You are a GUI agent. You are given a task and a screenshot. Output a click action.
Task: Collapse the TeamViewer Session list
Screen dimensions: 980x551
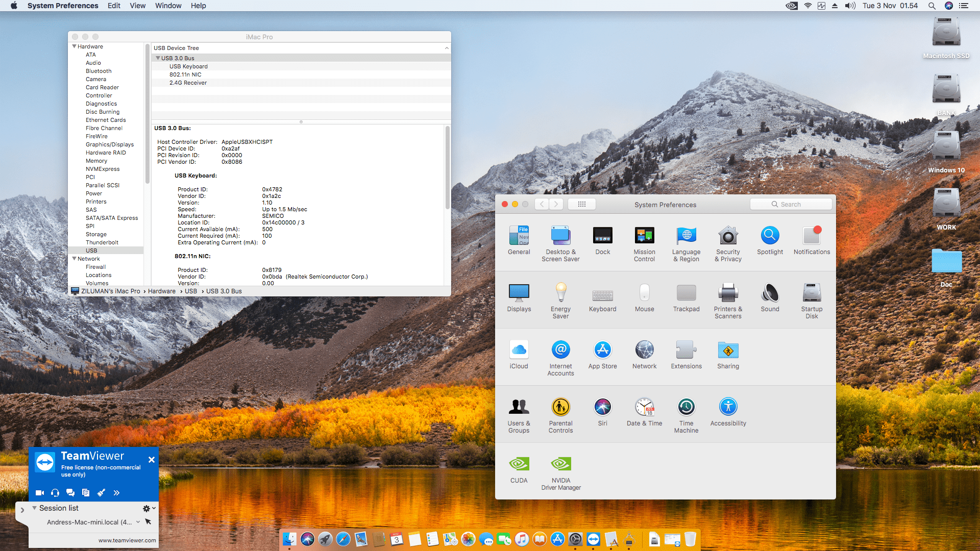(x=34, y=508)
